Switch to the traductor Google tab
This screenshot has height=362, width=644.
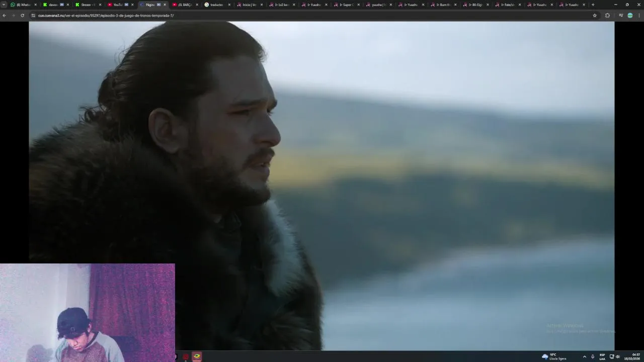tap(217, 5)
